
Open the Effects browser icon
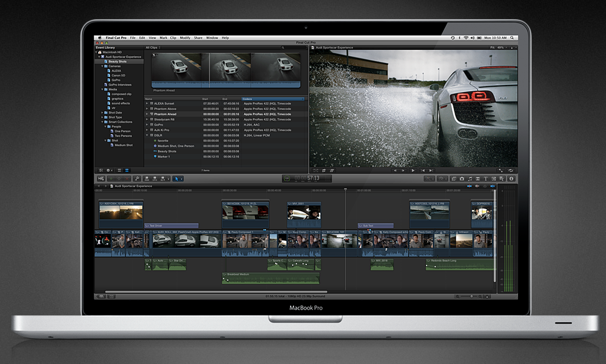pyautogui.click(x=454, y=178)
